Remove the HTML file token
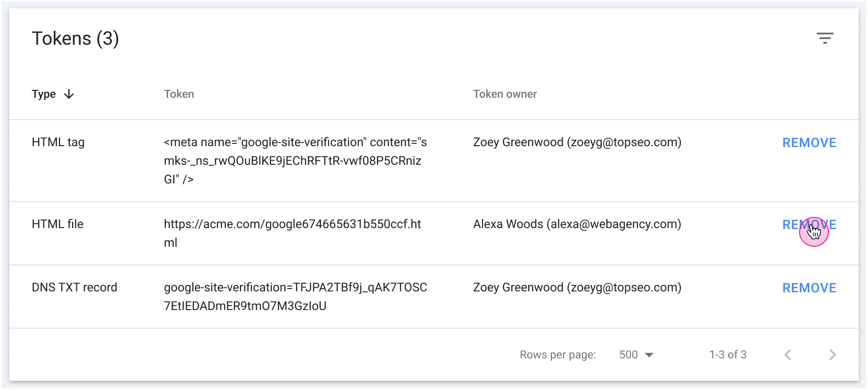The width and height of the screenshot is (868, 391). pyautogui.click(x=809, y=224)
